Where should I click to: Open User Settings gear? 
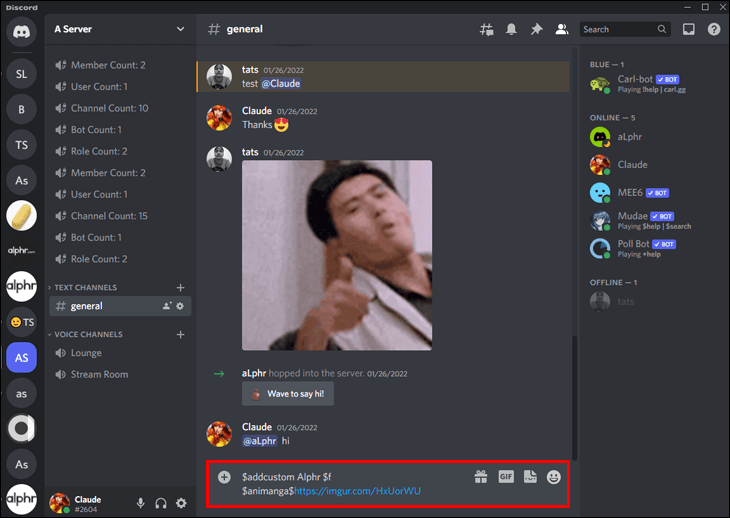pos(181,503)
